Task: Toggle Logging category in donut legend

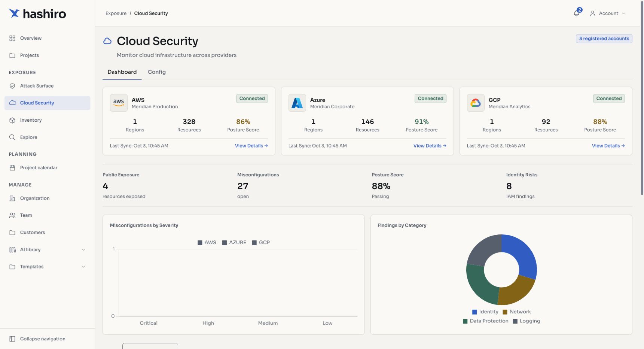Action: [527, 321]
